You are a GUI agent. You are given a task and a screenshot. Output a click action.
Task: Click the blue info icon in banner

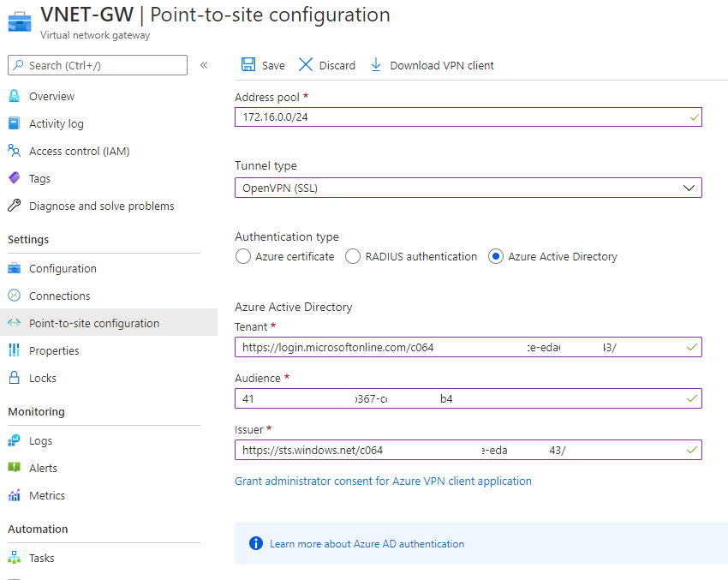point(256,543)
